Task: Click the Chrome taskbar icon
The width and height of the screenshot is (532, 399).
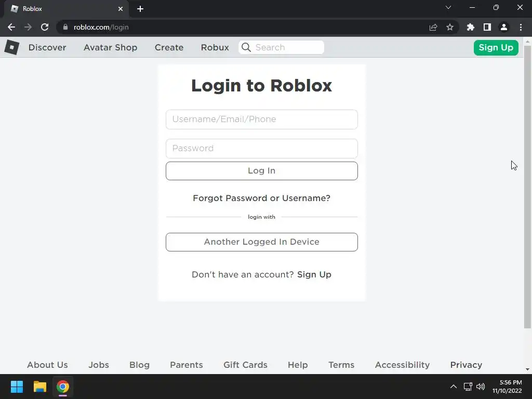Action: point(63,387)
